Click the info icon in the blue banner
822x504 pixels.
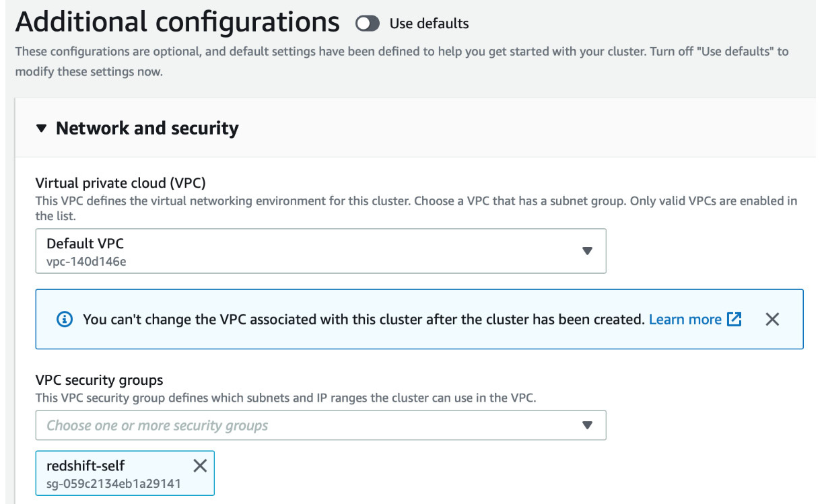[65, 320]
